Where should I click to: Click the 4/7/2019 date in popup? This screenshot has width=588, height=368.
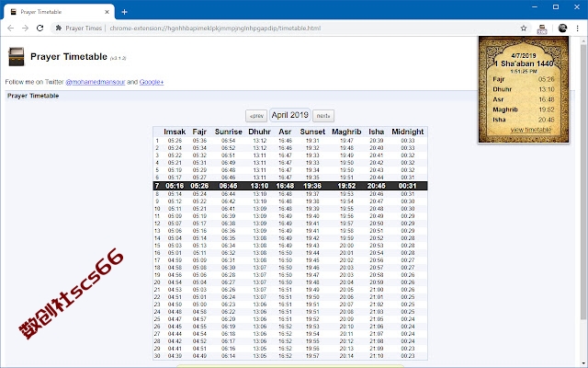(524, 55)
